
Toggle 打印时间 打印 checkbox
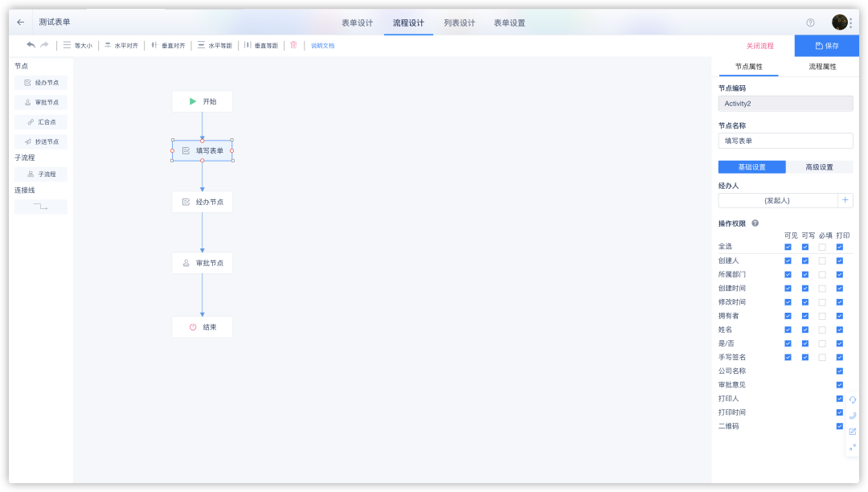(840, 412)
